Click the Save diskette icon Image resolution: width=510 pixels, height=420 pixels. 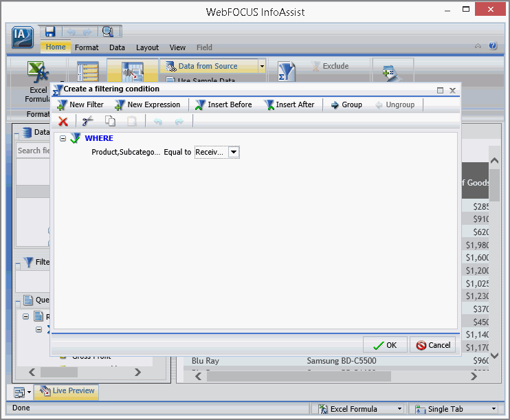[x=50, y=32]
